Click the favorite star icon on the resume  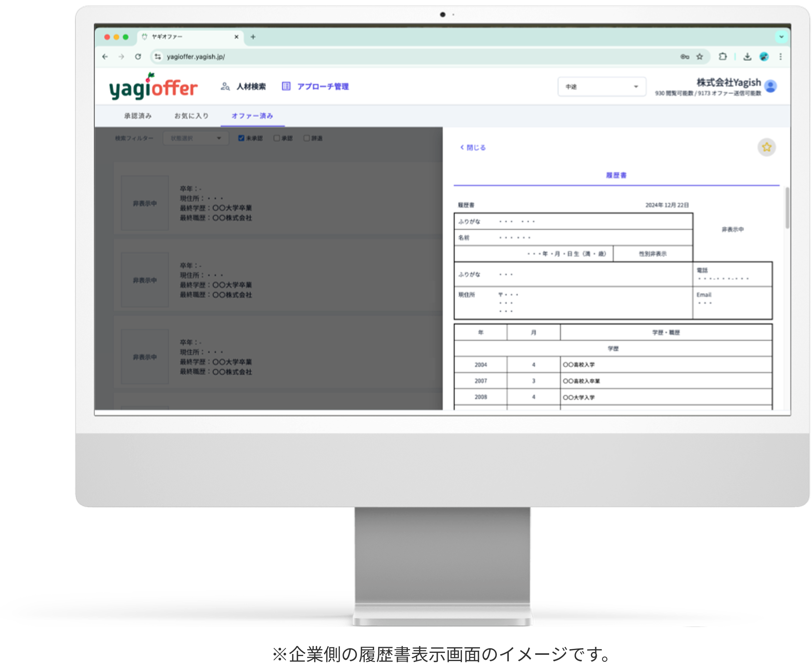(766, 147)
